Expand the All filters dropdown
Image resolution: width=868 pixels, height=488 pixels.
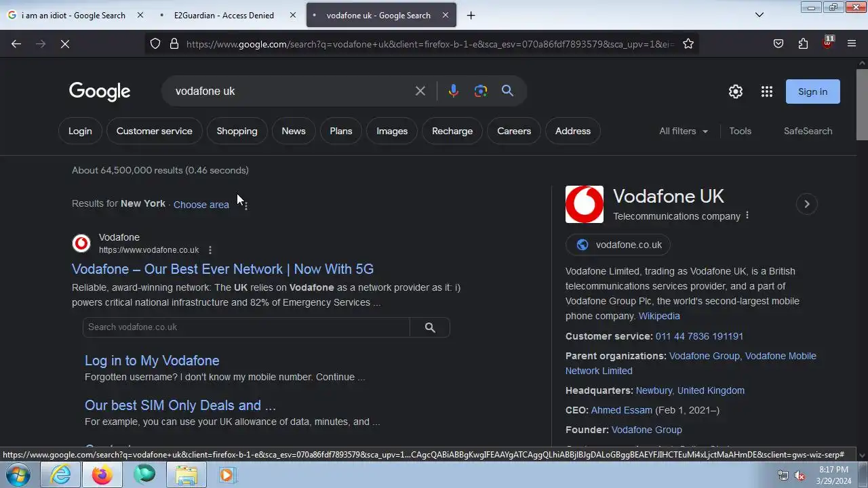point(684,131)
